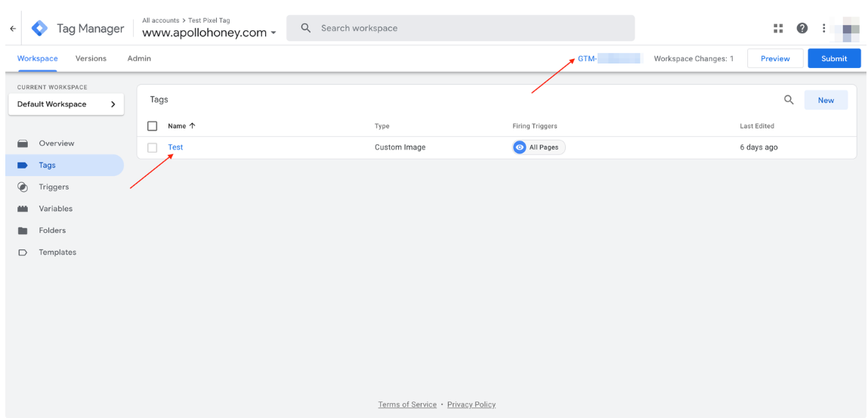Screen dimensions: 868x418
Task: Open the Test tag link
Action: pos(175,147)
